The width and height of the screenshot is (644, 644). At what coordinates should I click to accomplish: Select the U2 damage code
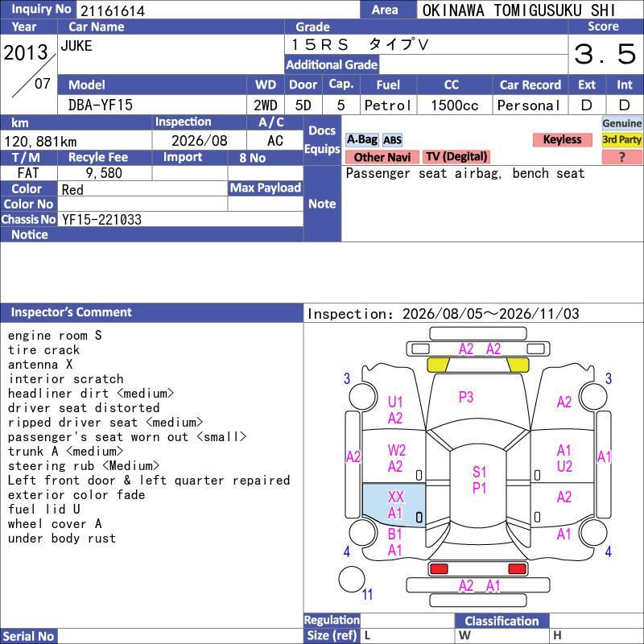pyautogui.click(x=565, y=467)
